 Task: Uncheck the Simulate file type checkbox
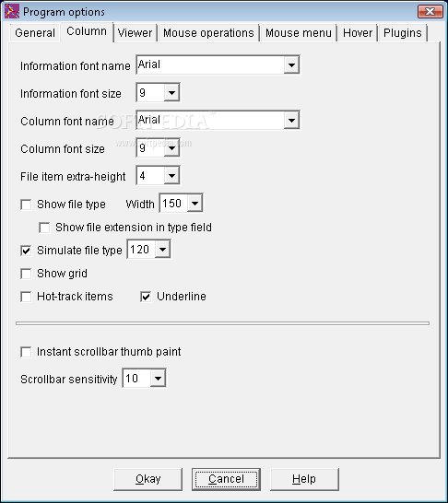26,251
